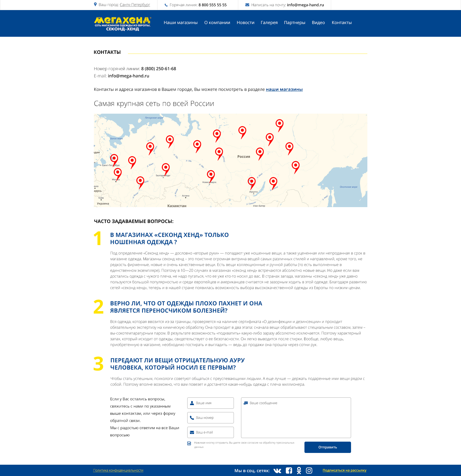The width and height of the screenshot is (461, 476).
Task: Open the Наши магазины menu item
Action: pos(181,23)
